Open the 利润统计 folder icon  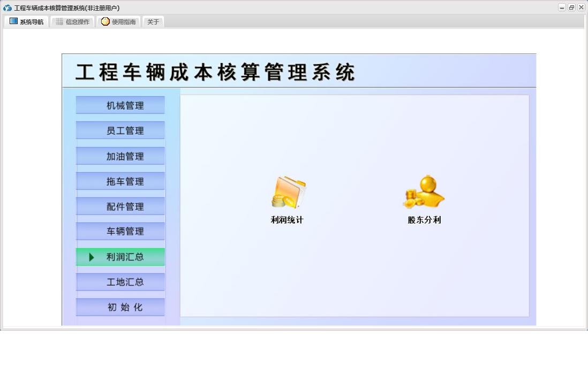click(x=288, y=192)
